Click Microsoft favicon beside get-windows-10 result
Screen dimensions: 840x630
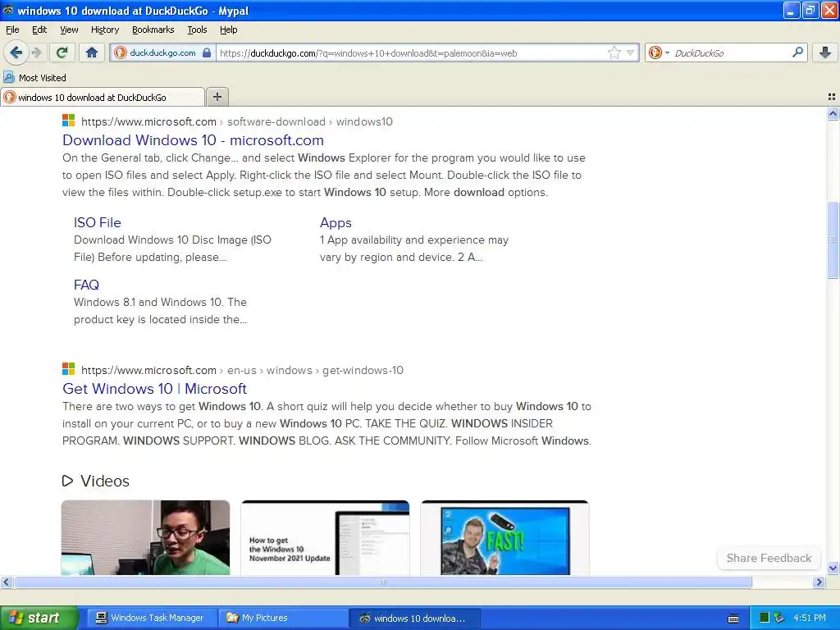pyautogui.click(x=69, y=369)
